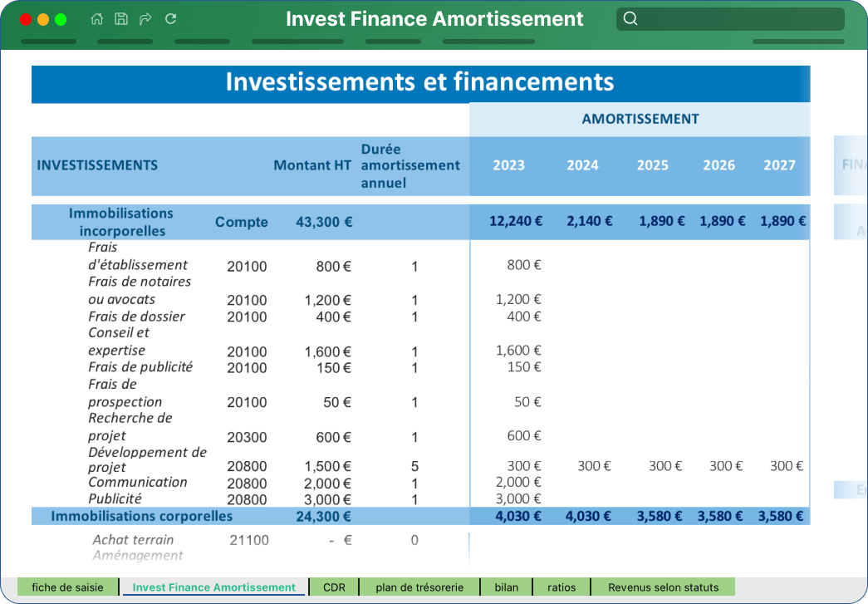
Task: Select the 2023 amortissement column header
Action: [x=508, y=165]
